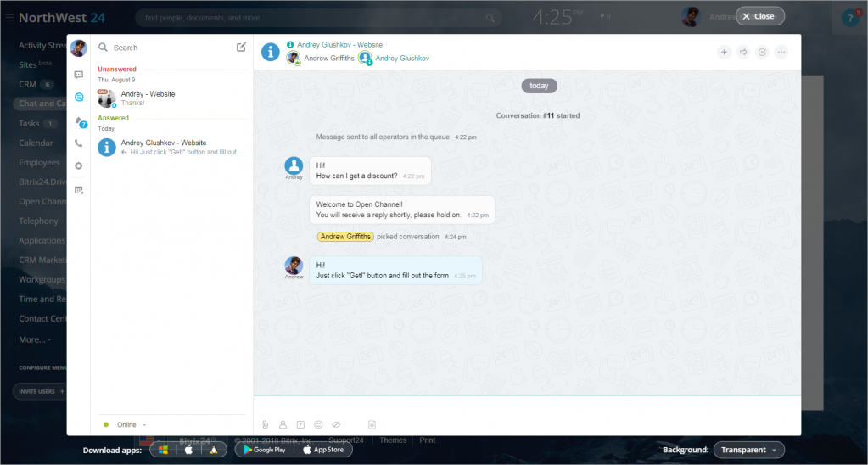Open the Andrey Glushkov - Website answered conversation
This screenshot has width=868, height=465.
click(171, 148)
